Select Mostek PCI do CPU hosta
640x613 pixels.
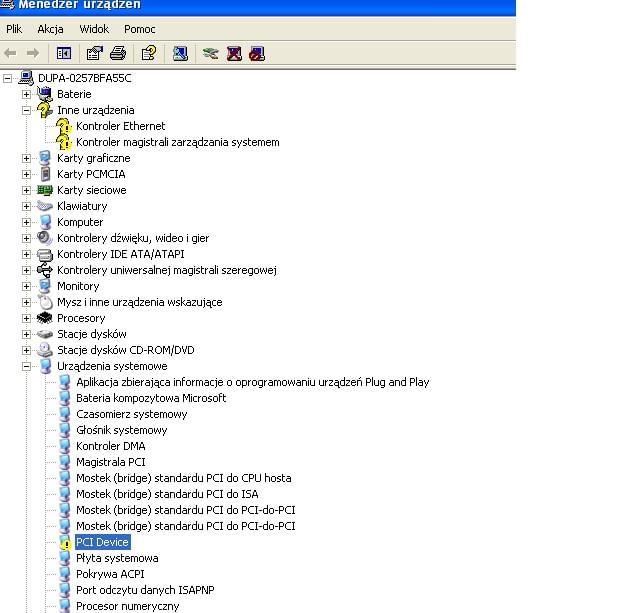click(x=184, y=478)
